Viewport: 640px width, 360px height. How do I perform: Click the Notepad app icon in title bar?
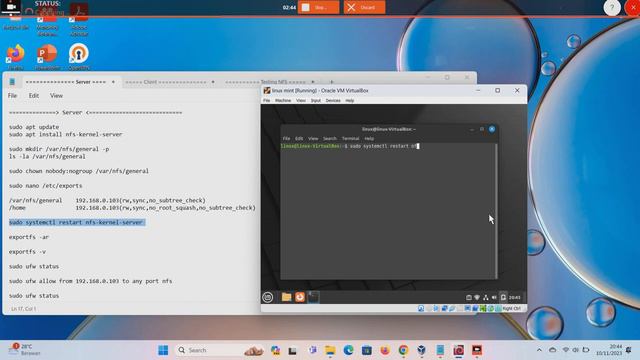pyautogui.click(x=12, y=82)
